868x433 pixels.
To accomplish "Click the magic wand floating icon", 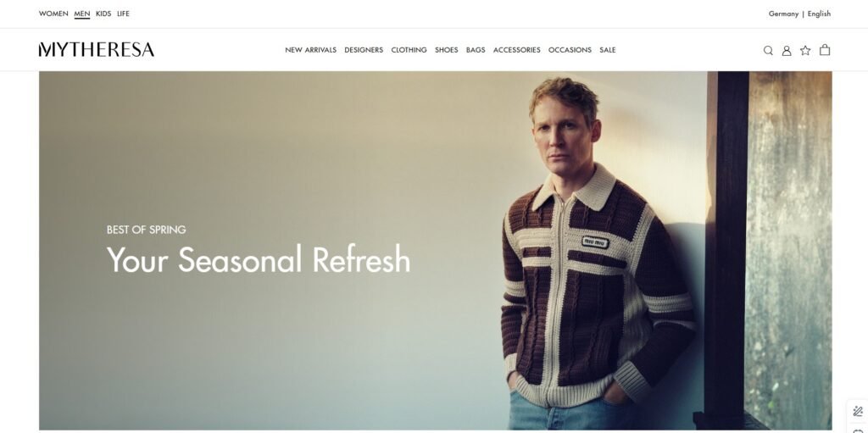I will [x=858, y=411].
